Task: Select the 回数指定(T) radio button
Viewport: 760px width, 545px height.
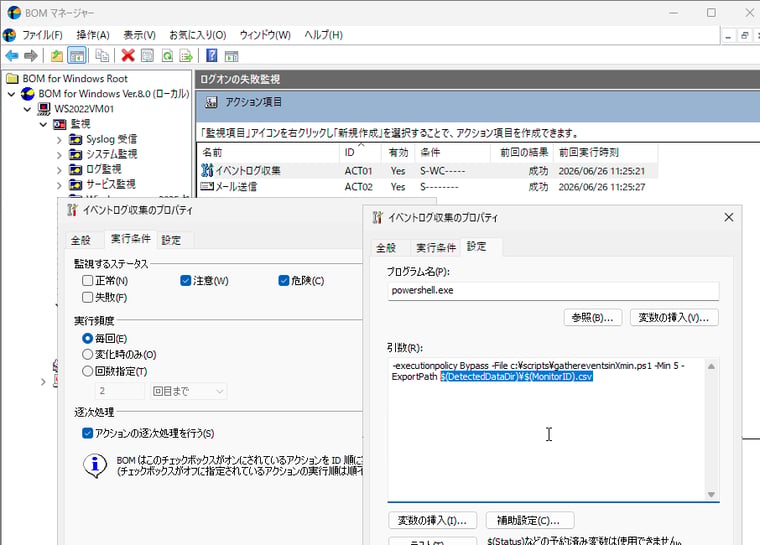Action: point(87,371)
